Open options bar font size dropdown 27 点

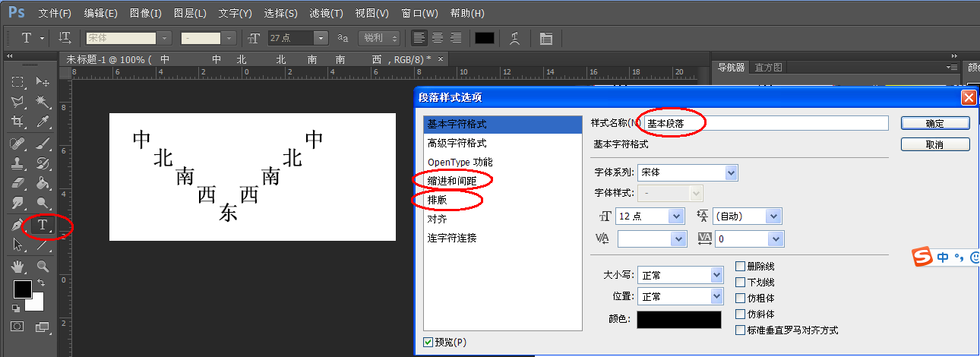click(x=321, y=38)
